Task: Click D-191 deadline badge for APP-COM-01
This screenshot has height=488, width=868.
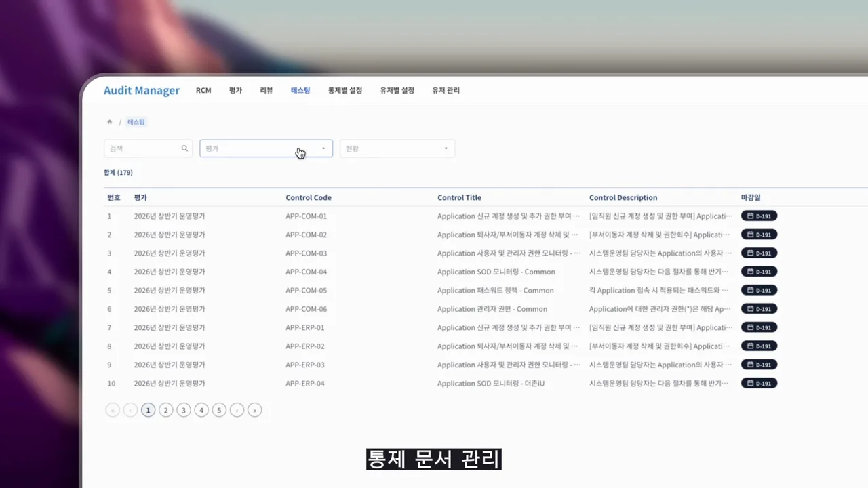Action: click(x=759, y=216)
